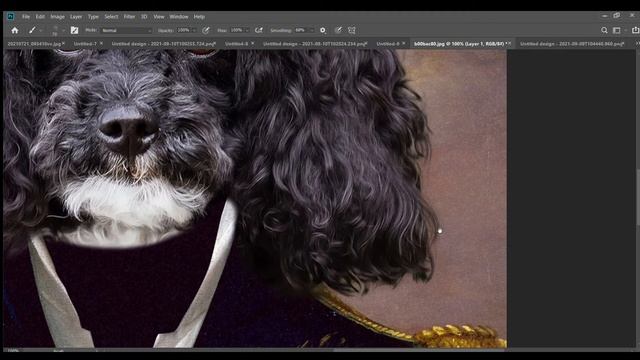The width and height of the screenshot is (640, 360).
Task: Open the Filter menu
Action: tap(129, 17)
